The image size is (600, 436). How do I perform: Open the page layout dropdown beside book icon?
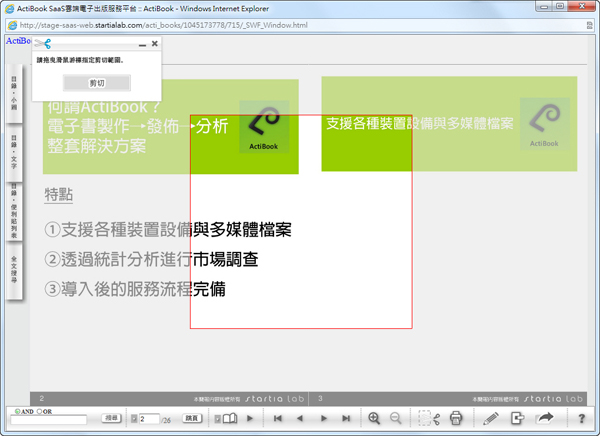click(x=217, y=419)
